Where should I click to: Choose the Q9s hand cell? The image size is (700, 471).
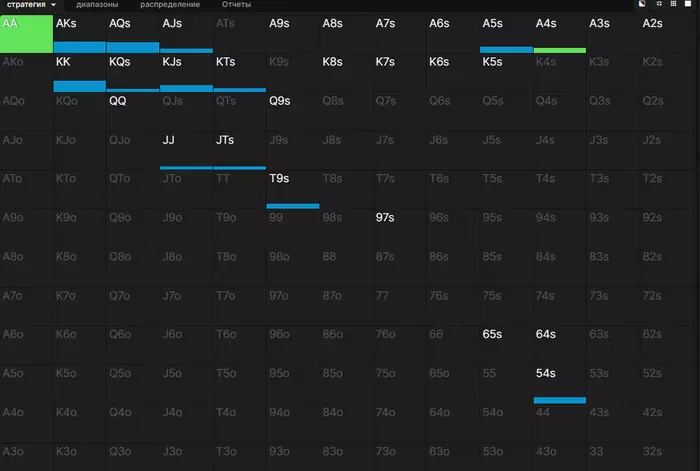(293, 112)
